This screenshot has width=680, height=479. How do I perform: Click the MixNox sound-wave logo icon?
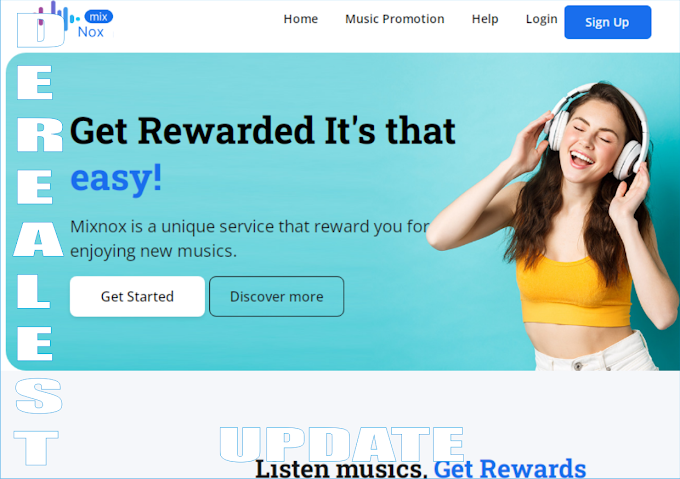[57, 15]
